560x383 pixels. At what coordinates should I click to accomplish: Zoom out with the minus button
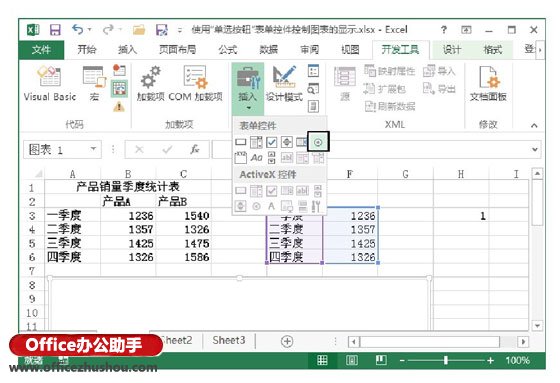(402, 360)
